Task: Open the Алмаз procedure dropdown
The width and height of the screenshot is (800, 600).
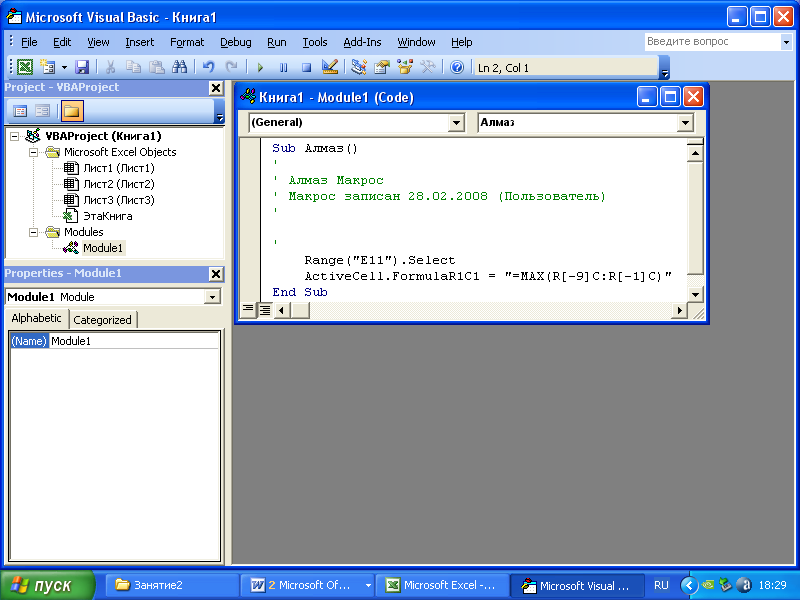Action: tap(685, 122)
